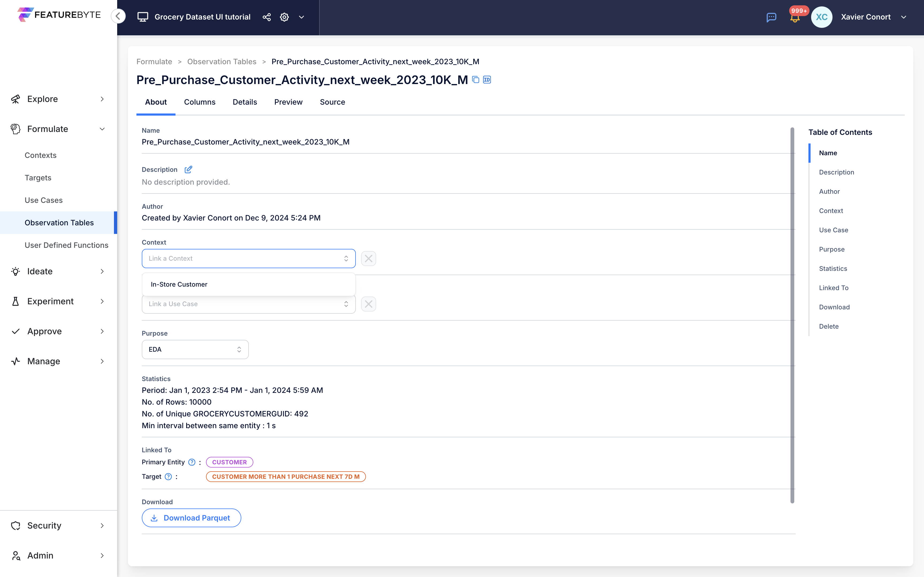Edit the description with the pencil icon
This screenshot has height=577, width=924.
pyautogui.click(x=188, y=169)
